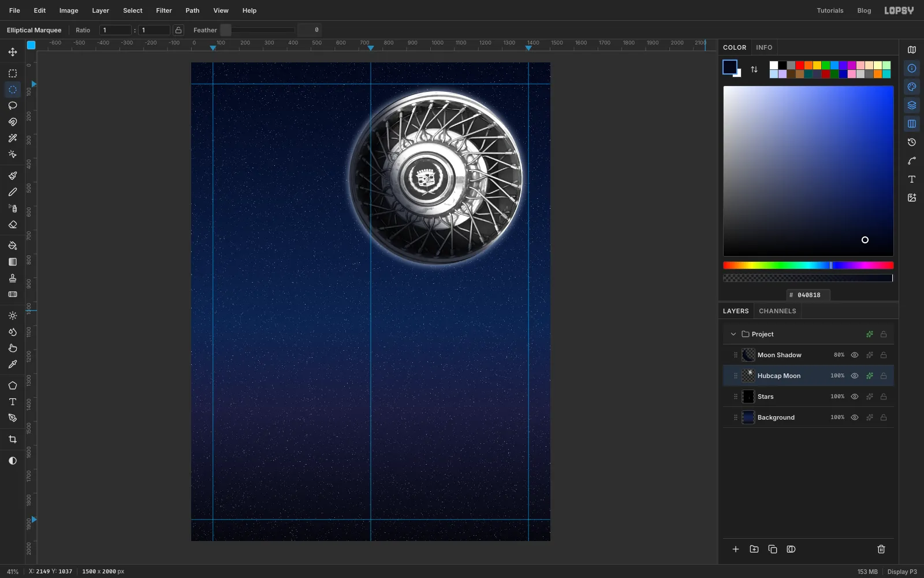This screenshot has width=924, height=578.
Task: Click the Feather value field
Action: (310, 30)
